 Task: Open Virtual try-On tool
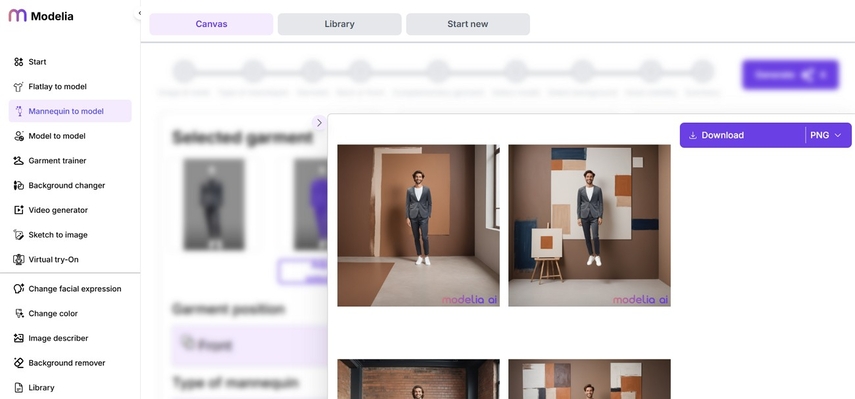point(70,259)
